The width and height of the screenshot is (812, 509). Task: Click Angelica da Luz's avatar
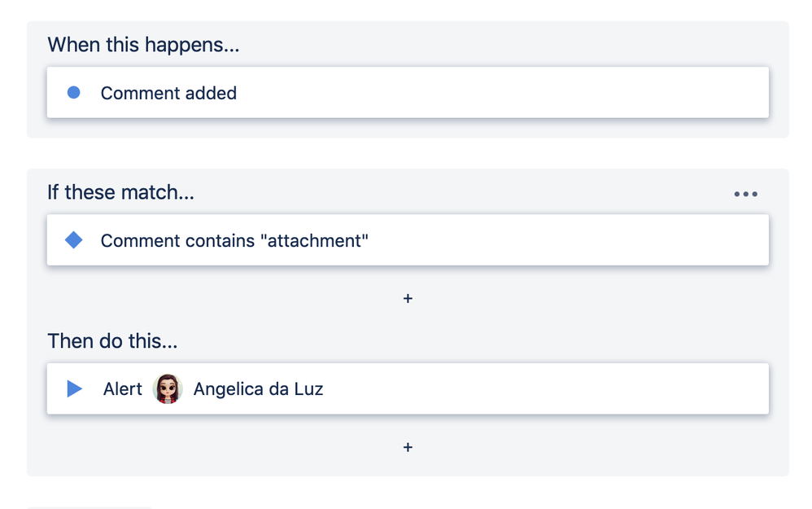168,388
